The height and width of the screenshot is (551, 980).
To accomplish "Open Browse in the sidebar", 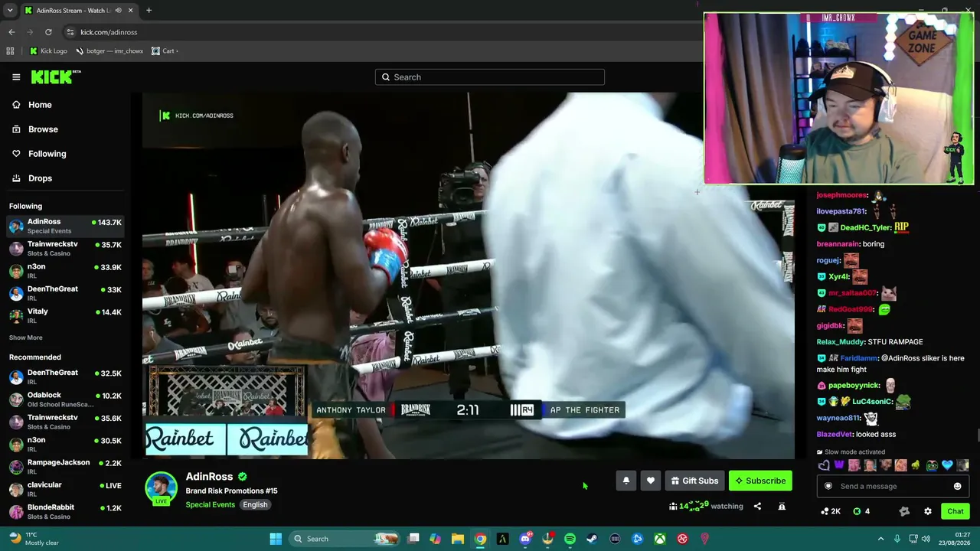I will (43, 129).
